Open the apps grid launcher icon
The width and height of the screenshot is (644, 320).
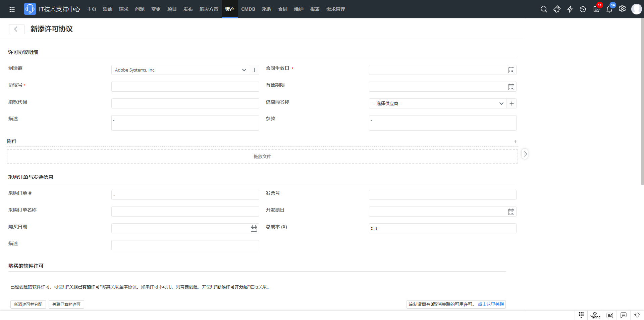click(x=12, y=9)
